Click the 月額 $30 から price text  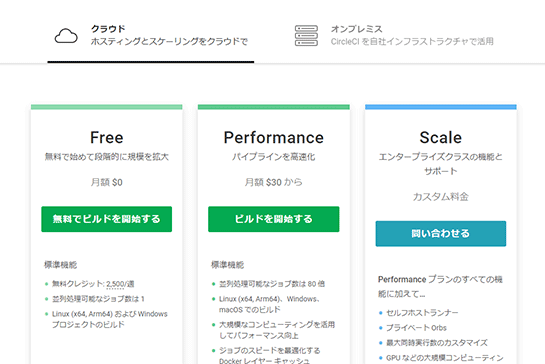coord(274,182)
